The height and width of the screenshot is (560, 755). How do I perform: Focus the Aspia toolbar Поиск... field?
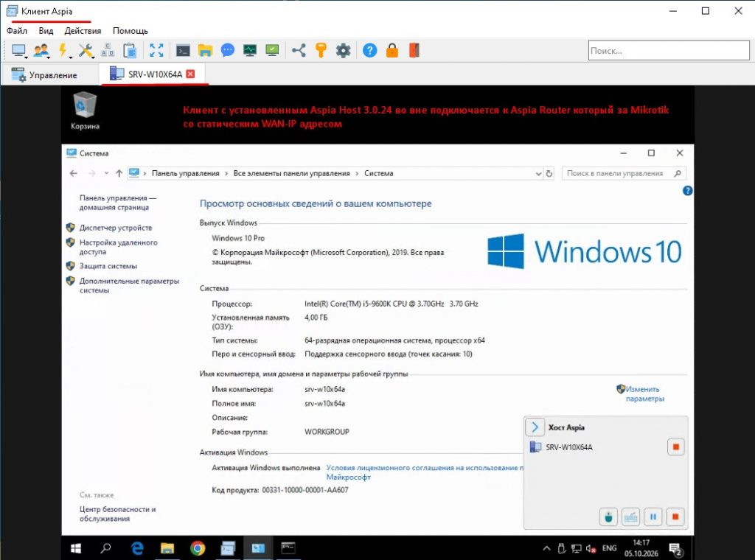click(x=669, y=51)
